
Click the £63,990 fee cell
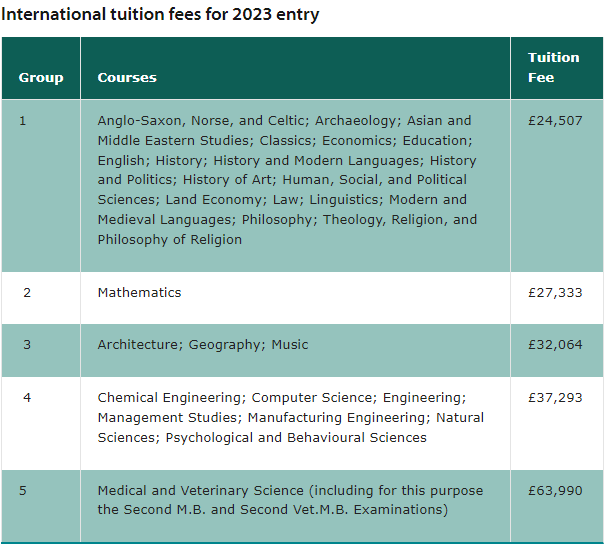[x=557, y=506]
